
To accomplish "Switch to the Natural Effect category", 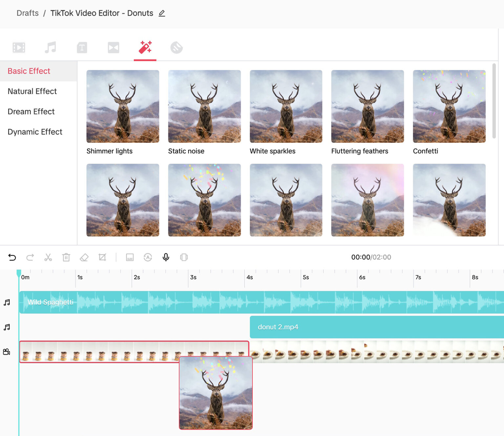I will pyautogui.click(x=32, y=91).
